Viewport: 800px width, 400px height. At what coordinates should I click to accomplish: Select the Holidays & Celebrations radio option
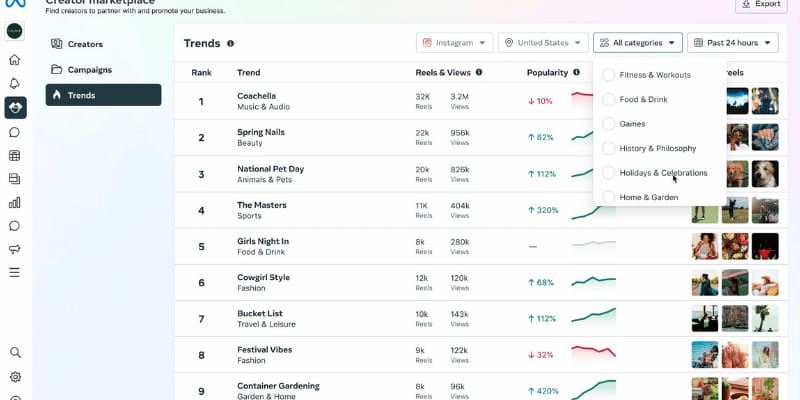click(x=608, y=173)
